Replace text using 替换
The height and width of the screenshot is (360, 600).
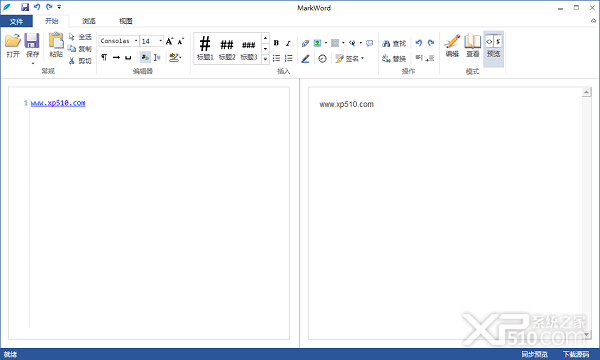coord(394,59)
